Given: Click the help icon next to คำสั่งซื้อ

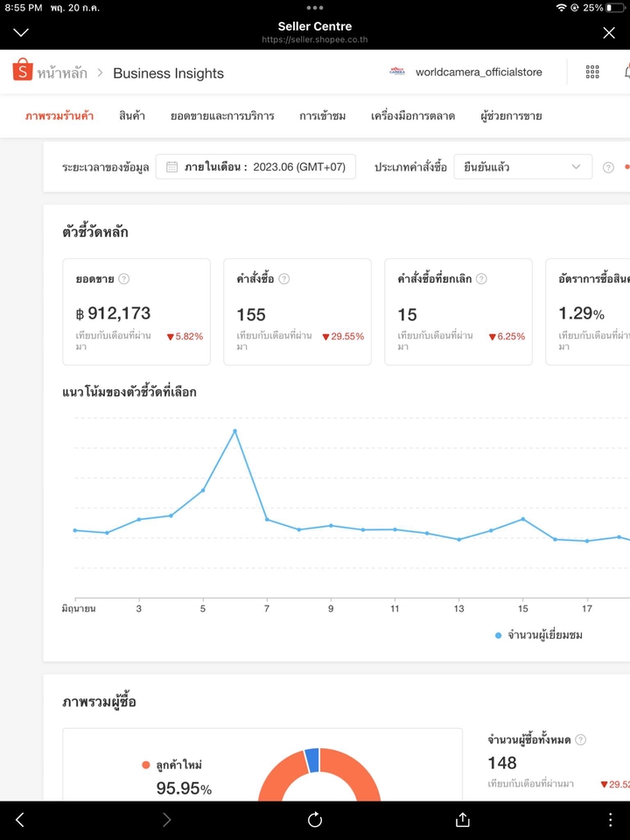Looking at the screenshot, I should click(283, 278).
